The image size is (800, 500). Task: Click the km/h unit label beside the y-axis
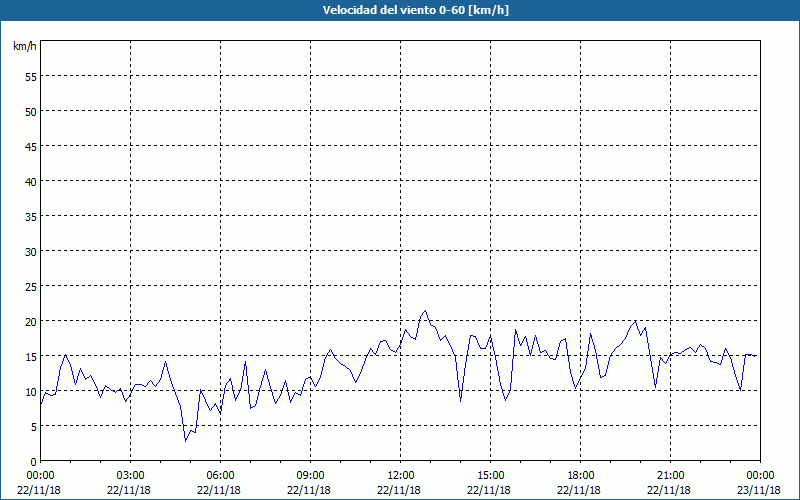pyautogui.click(x=24, y=46)
